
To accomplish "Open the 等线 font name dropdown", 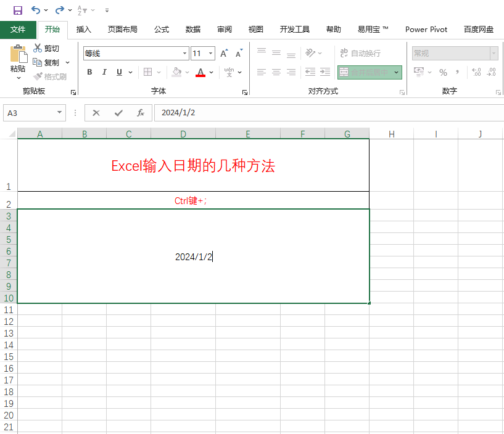I will (184, 54).
